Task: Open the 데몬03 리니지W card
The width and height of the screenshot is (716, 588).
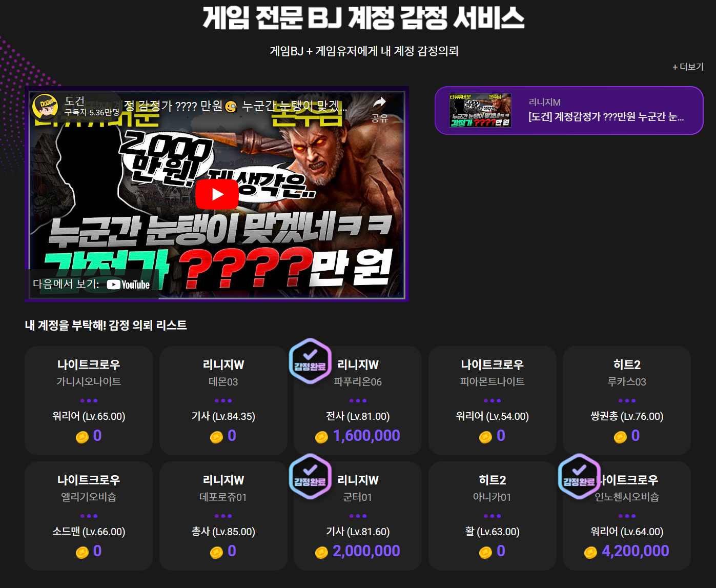Action: (x=223, y=400)
